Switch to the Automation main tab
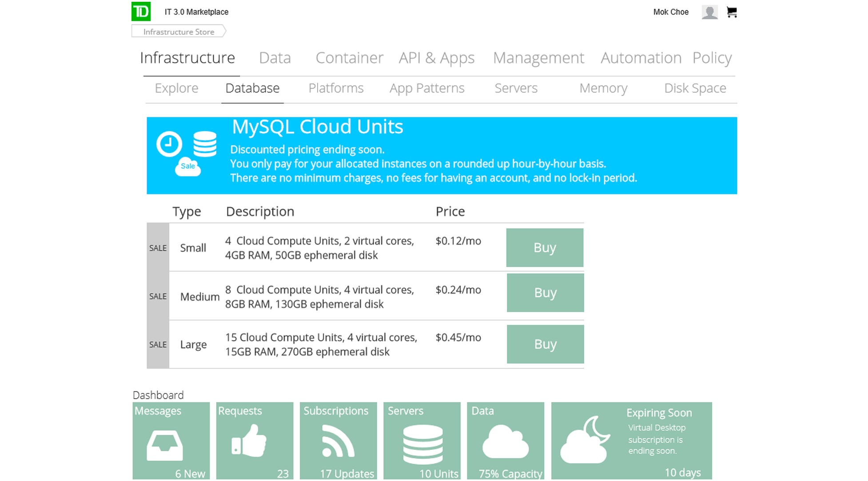This screenshot has height=481, width=868. 641,58
